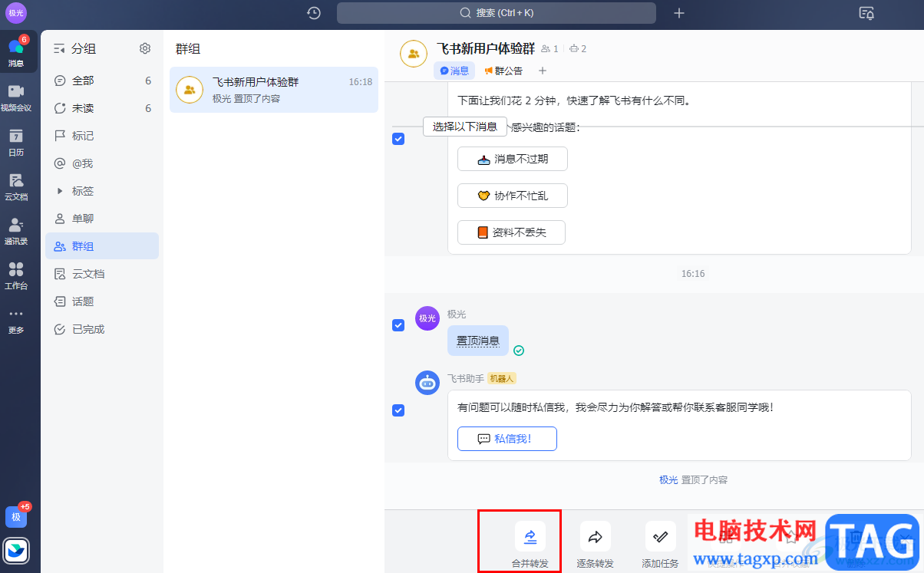924x573 pixels.
Task: Switch to 消息 tab in chat
Action: 454,71
